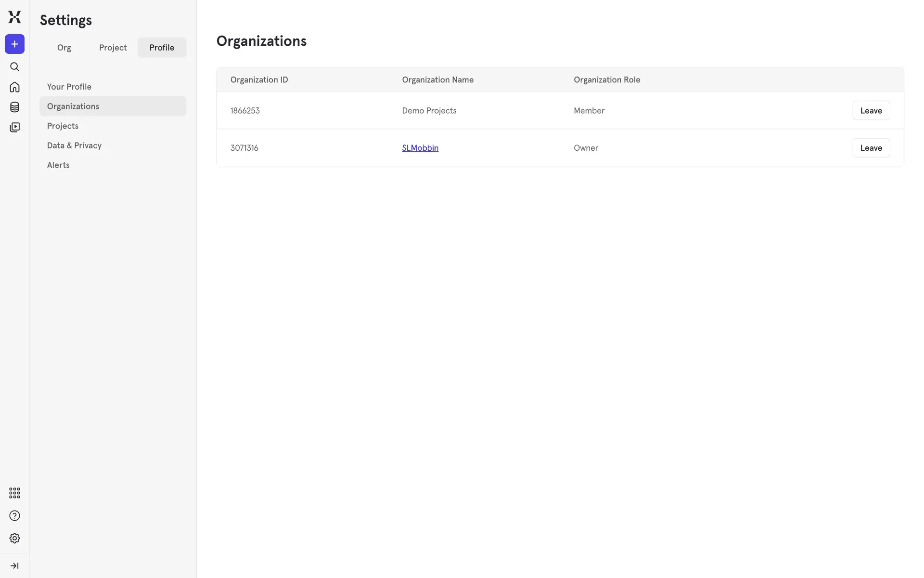Click the settings gear icon
Screen dimensions: 924x578
point(14,538)
